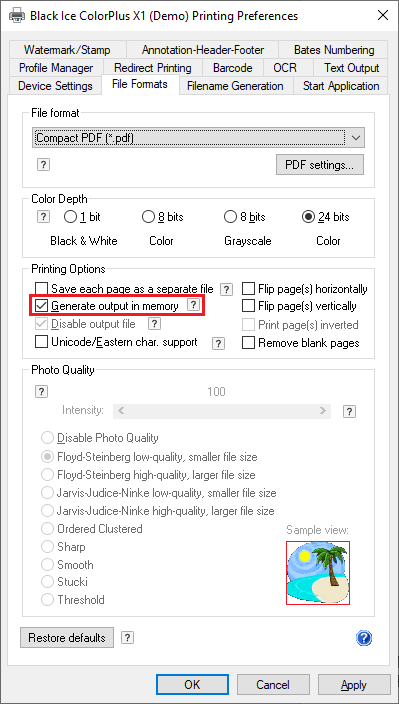Screen dimensions: 399x704
Task: Click the help icon under File format
Action: tap(43, 164)
